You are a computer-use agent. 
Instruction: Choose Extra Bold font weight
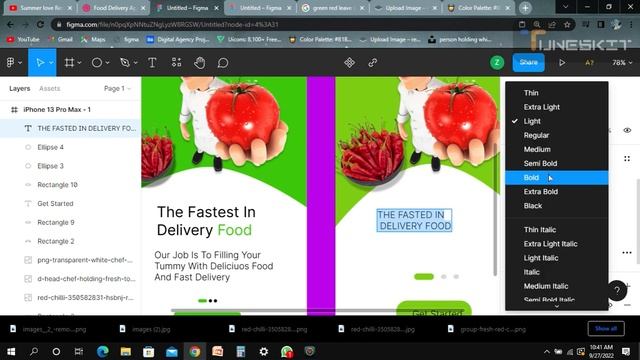coord(557,191)
